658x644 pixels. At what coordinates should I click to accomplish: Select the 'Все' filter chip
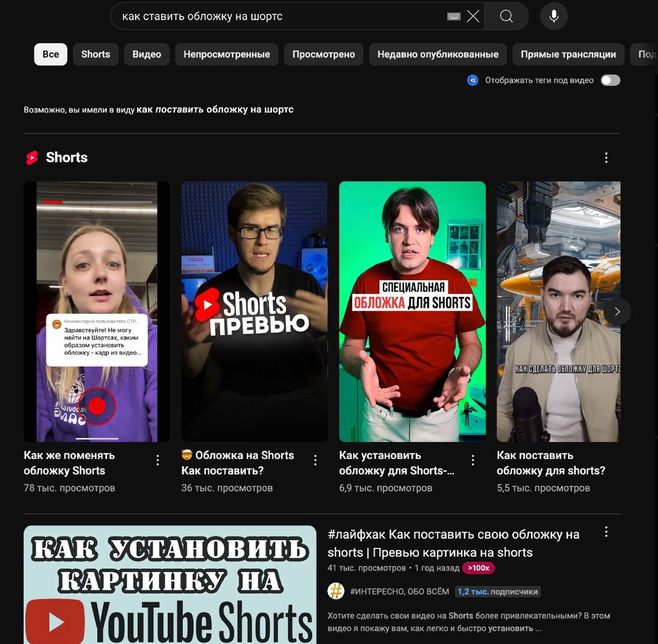click(50, 54)
